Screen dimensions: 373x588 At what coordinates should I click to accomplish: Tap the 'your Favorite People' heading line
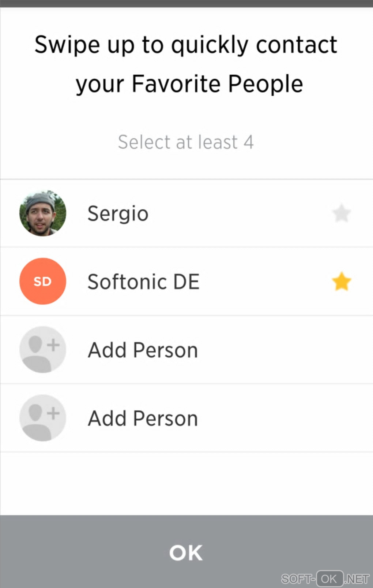pos(189,84)
